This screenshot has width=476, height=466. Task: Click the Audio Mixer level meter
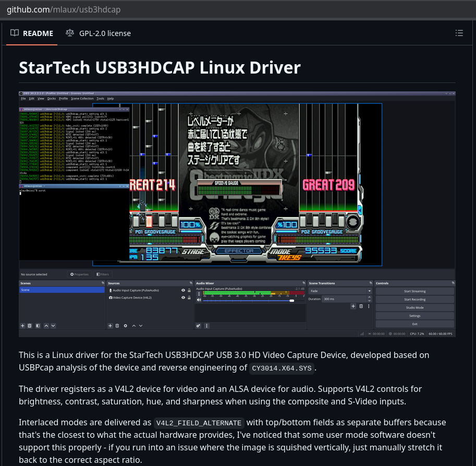(254, 293)
